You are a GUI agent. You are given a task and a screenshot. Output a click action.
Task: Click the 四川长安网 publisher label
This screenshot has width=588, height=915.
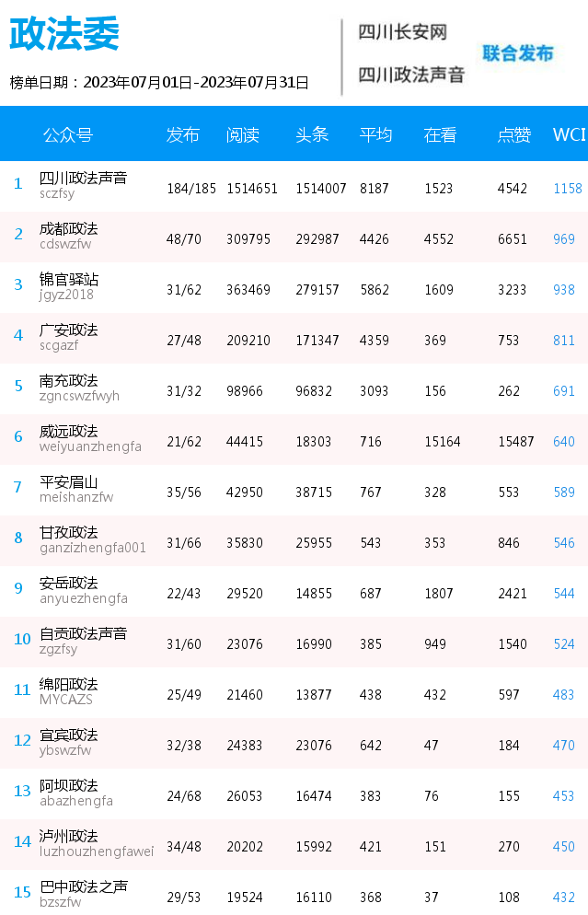coord(402,32)
